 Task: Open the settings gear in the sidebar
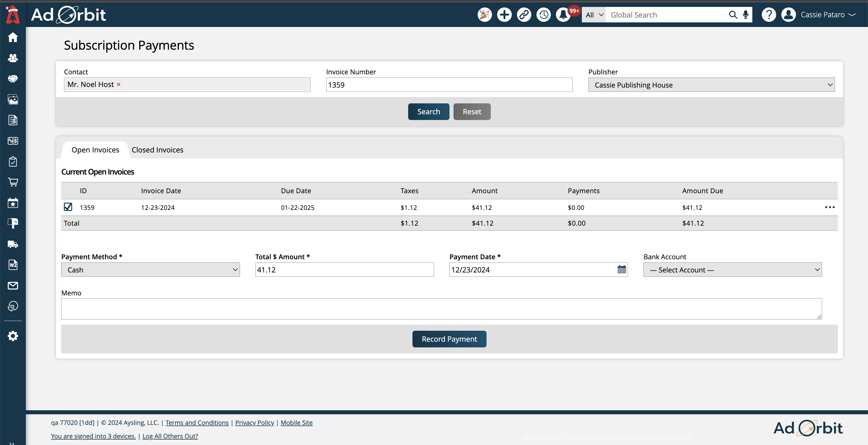pos(13,336)
